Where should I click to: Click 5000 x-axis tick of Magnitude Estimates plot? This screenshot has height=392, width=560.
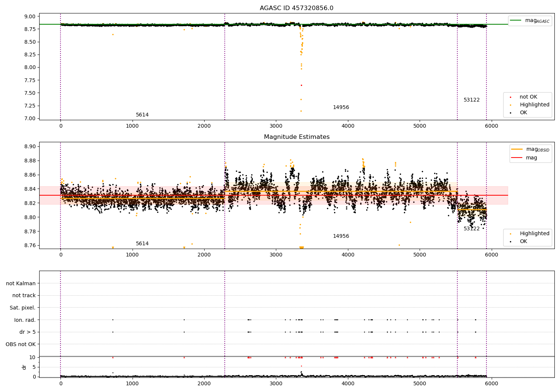[420, 255]
